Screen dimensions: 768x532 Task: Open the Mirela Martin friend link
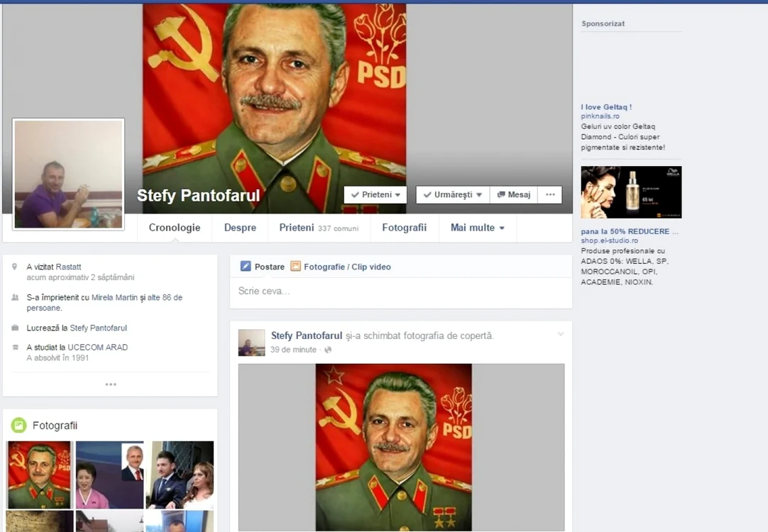coord(114,297)
